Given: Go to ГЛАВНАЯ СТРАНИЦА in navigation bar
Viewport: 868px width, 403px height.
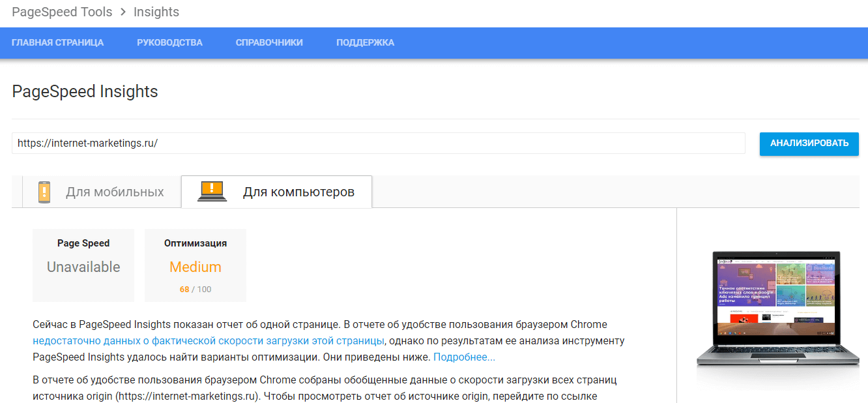Looking at the screenshot, I should tap(57, 42).
